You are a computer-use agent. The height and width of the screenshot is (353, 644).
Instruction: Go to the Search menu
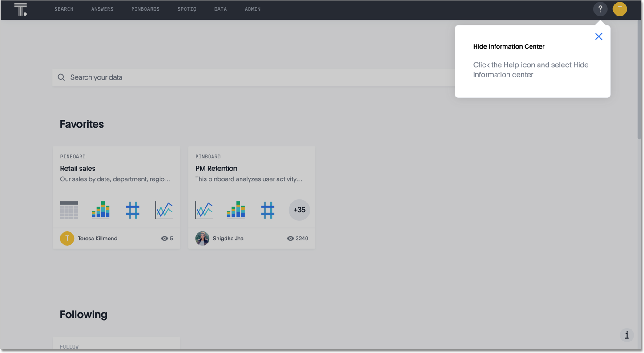64,9
